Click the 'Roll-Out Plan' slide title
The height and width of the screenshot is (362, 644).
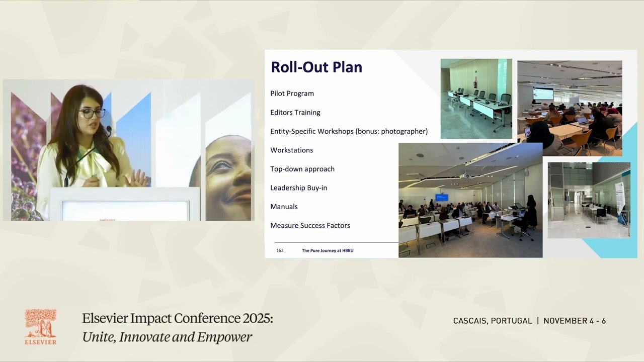[x=316, y=67]
